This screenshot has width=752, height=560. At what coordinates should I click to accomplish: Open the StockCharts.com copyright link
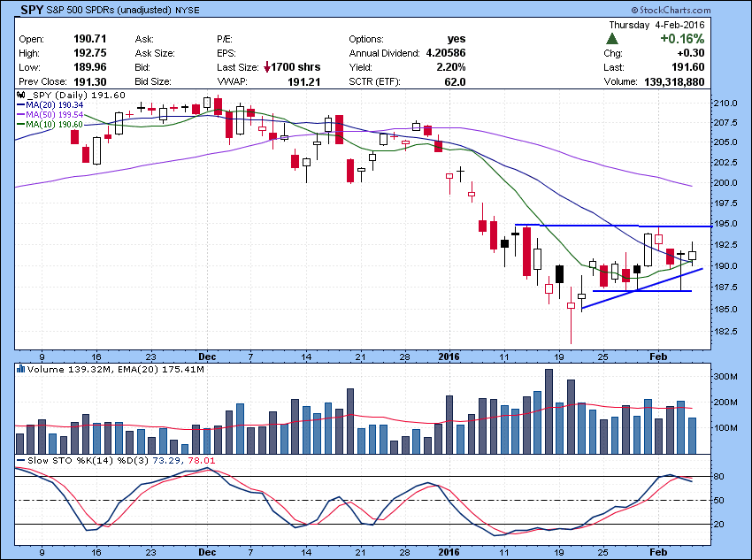coord(671,10)
